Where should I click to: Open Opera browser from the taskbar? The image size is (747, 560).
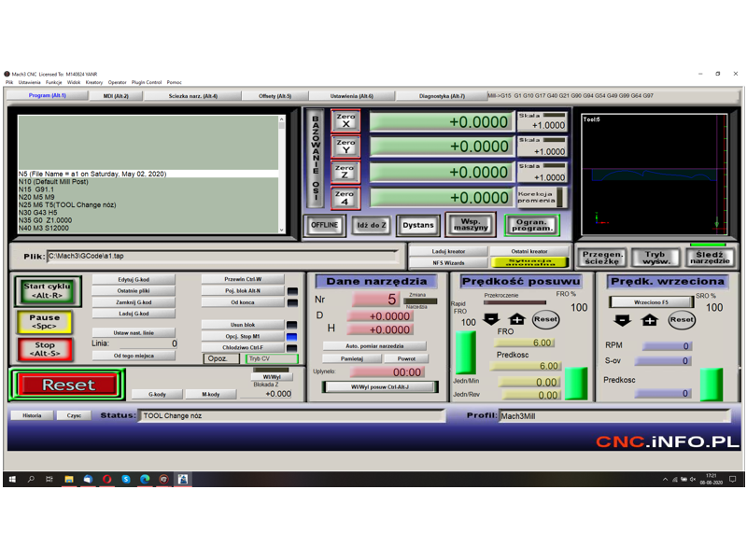click(107, 479)
